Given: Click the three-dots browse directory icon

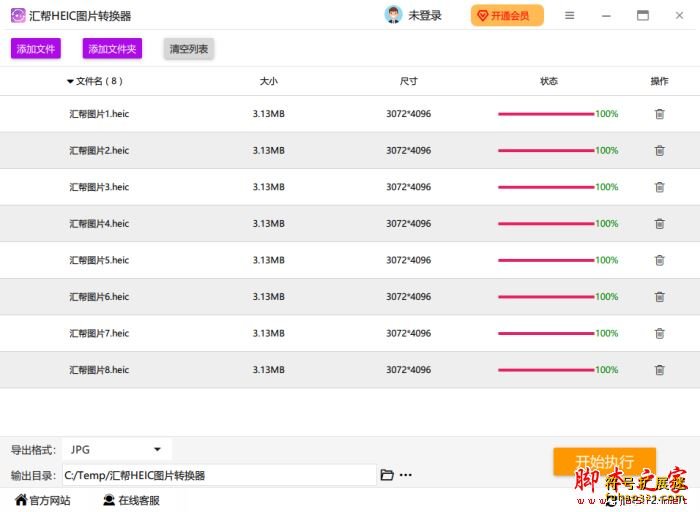Looking at the screenshot, I should (x=405, y=475).
